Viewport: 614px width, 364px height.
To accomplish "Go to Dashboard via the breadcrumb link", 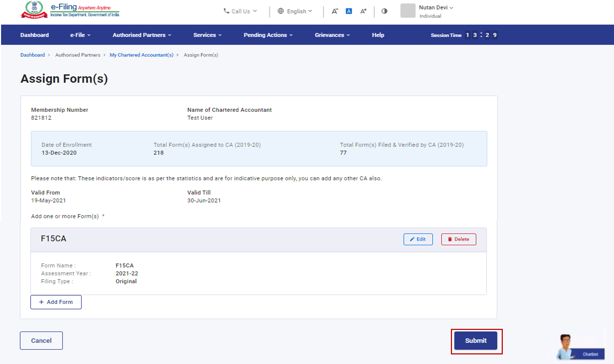I will click(x=33, y=55).
